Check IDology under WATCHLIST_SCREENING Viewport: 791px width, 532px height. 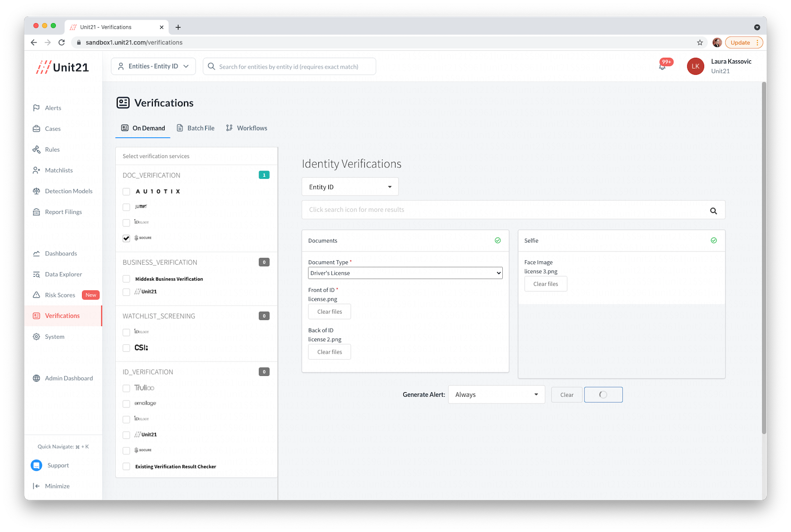pos(127,332)
